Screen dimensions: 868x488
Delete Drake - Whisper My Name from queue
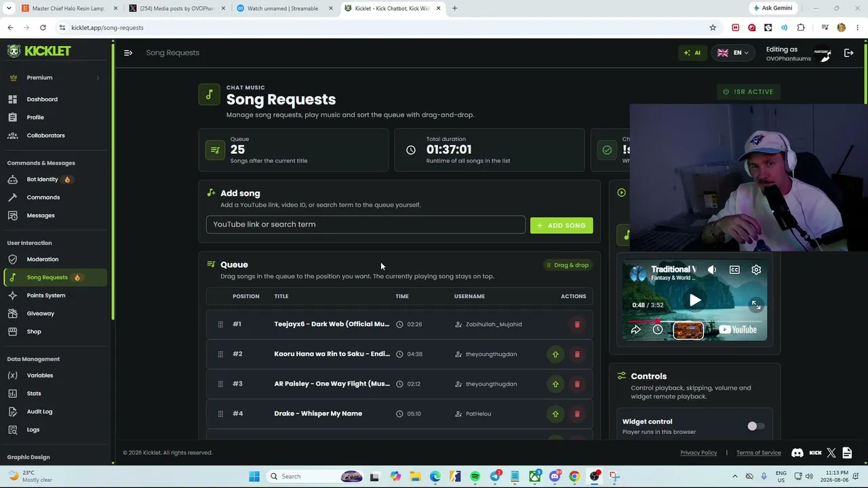577,414
